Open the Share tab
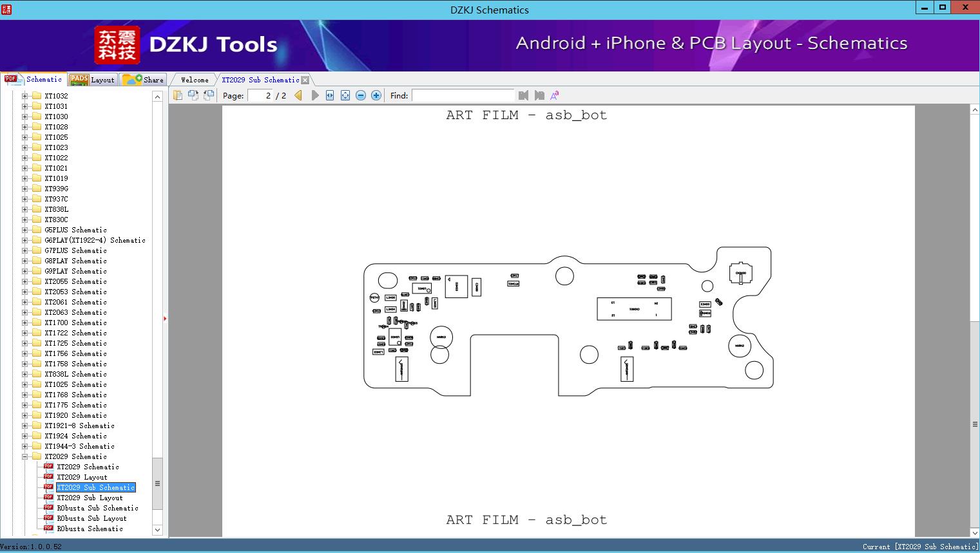 pos(143,80)
